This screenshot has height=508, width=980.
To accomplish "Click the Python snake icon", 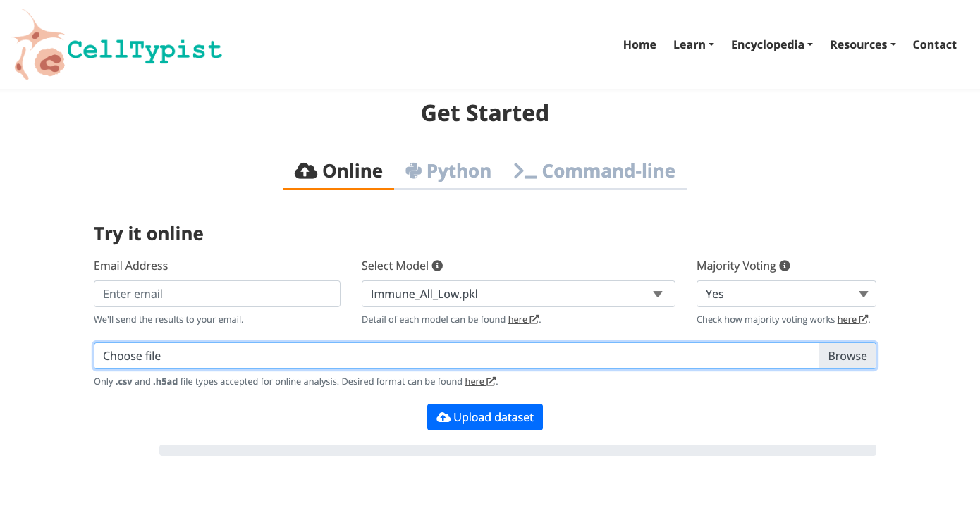I will coord(414,171).
